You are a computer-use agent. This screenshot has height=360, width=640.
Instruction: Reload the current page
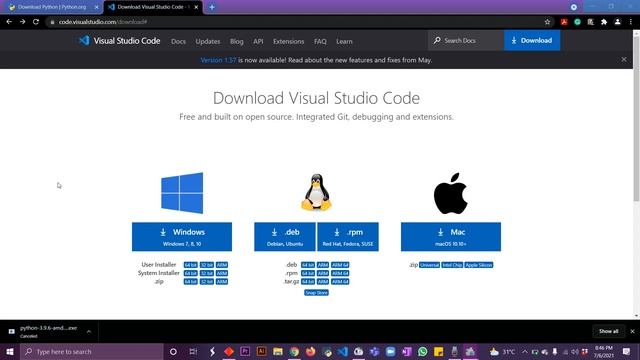tap(36, 22)
